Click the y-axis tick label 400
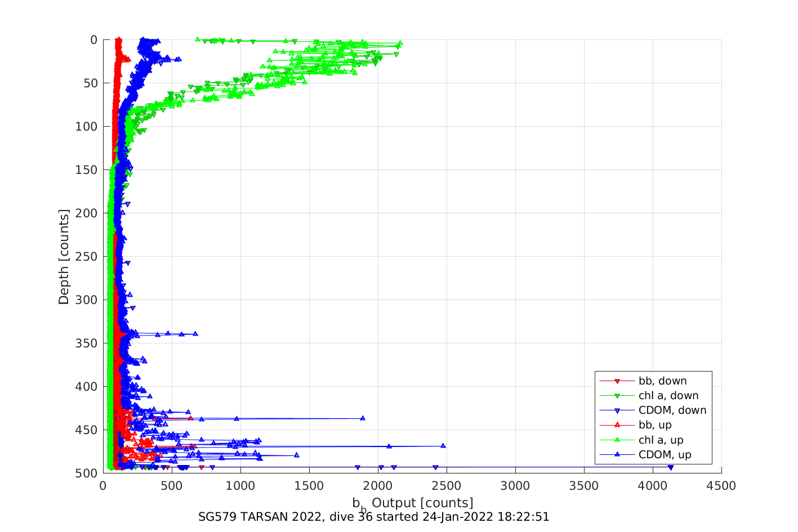Image resolution: width=798 pixels, height=532 pixels. click(86, 387)
